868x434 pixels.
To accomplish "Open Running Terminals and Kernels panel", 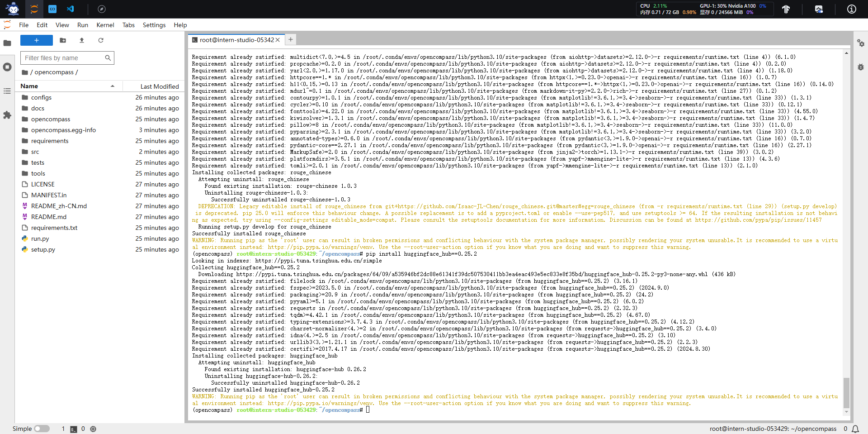I will (7, 67).
